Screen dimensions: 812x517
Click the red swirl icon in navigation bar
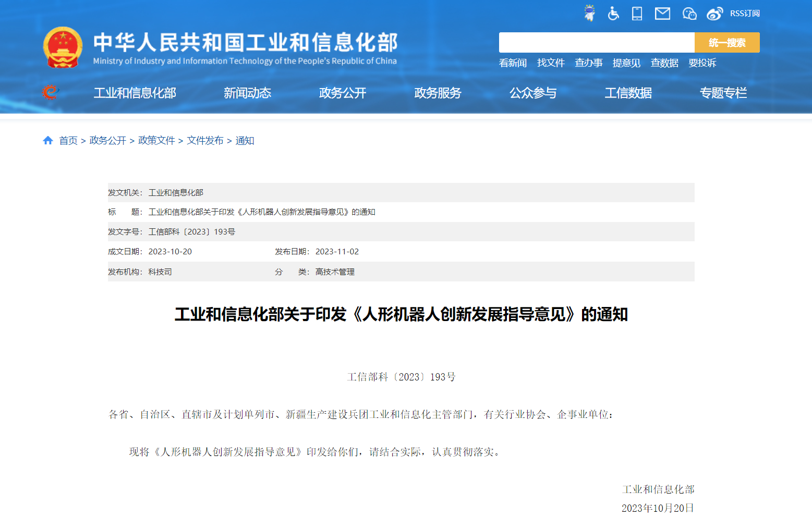coord(50,92)
